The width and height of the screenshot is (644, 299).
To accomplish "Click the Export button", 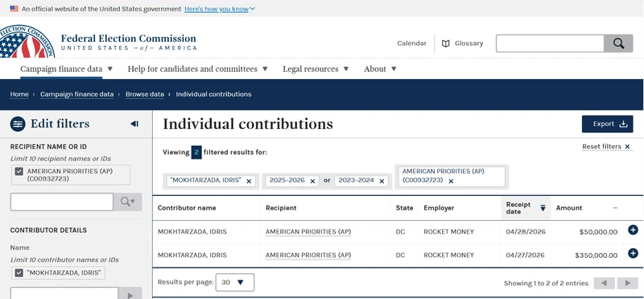I will [x=607, y=124].
